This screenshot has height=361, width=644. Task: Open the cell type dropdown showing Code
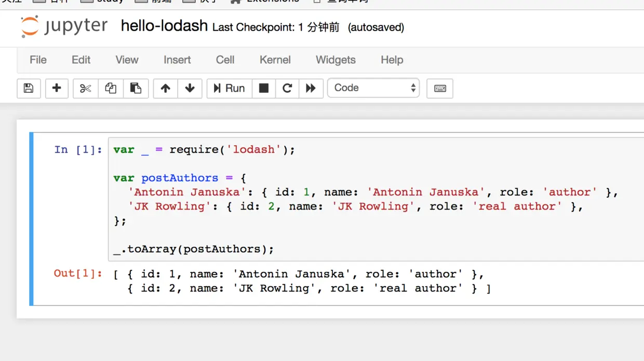(x=373, y=88)
